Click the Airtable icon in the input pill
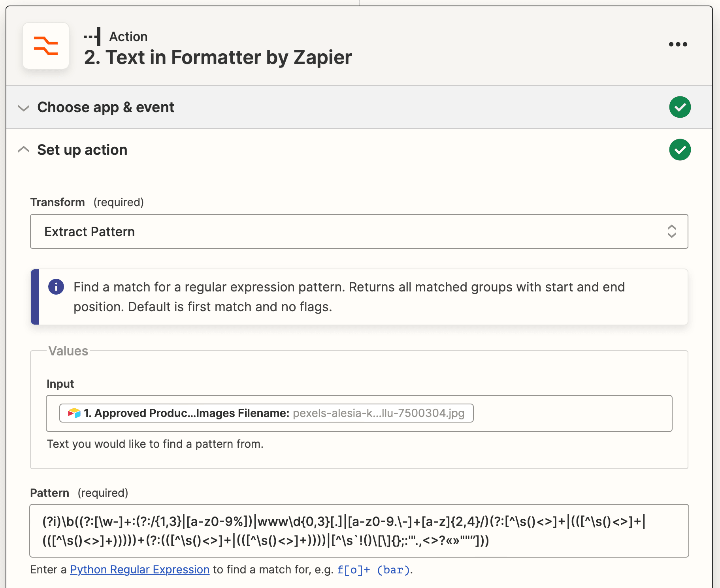Screen dimensions: 720x588 tap(74, 413)
